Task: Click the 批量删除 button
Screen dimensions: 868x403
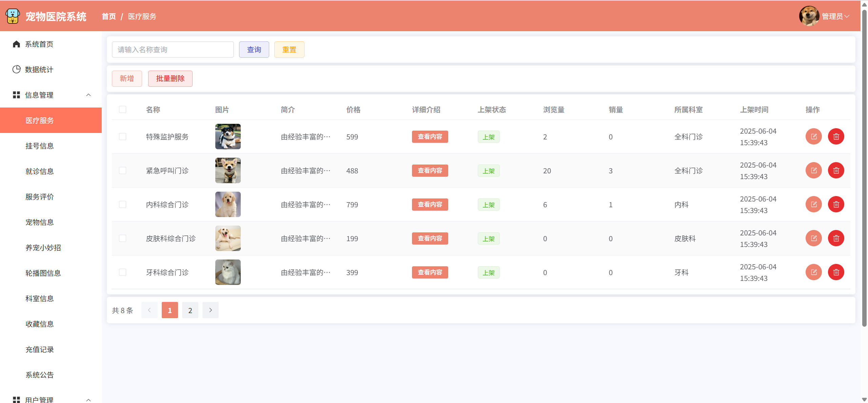Action: pyautogui.click(x=170, y=79)
